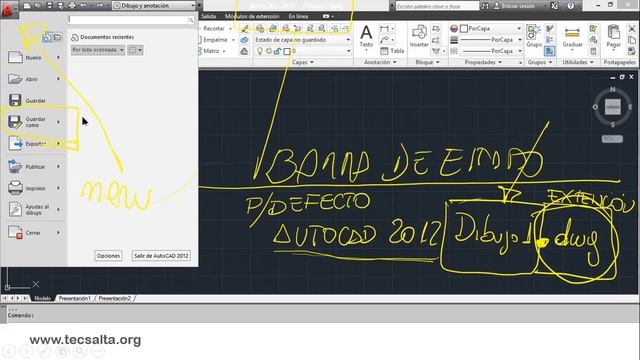This screenshot has width=640, height=360.
Task: Open the linetype PorCapa dropdown
Action: (490, 51)
